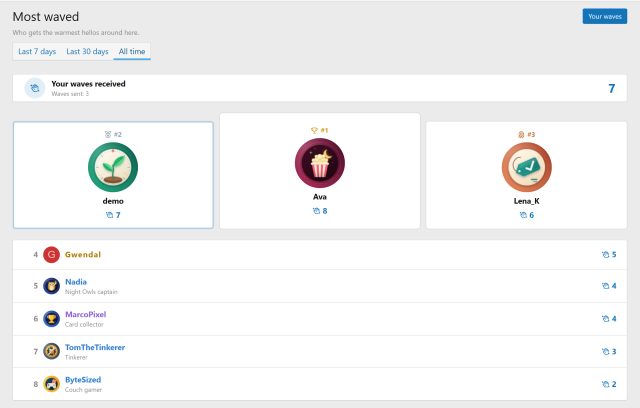The width and height of the screenshot is (640, 408).
Task: Click the trophy icon above Ava
Action: [314, 130]
